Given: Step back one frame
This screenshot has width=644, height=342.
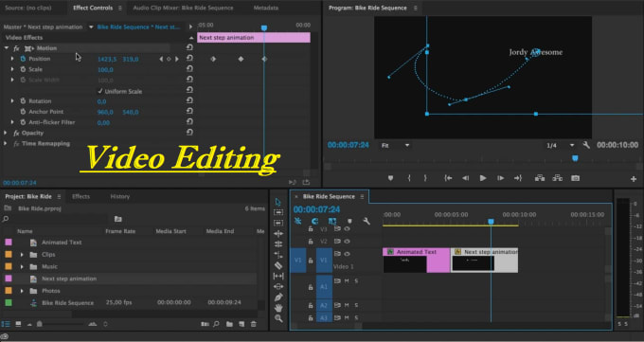Looking at the screenshot, I should click(x=465, y=178).
